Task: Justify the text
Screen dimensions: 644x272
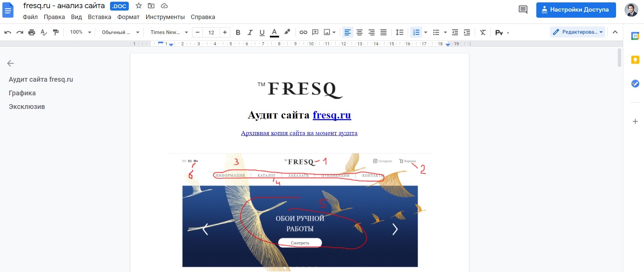Action: (x=383, y=32)
